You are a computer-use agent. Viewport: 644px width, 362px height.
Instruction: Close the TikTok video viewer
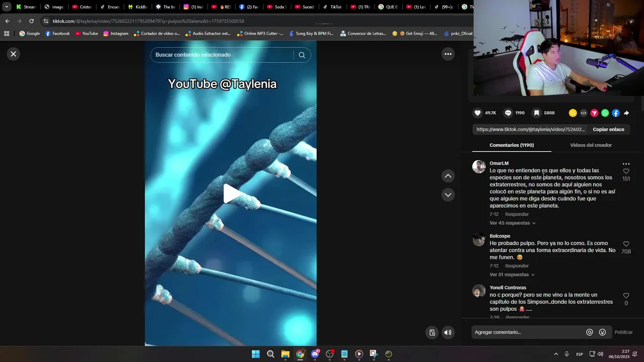(x=14, y=54)
